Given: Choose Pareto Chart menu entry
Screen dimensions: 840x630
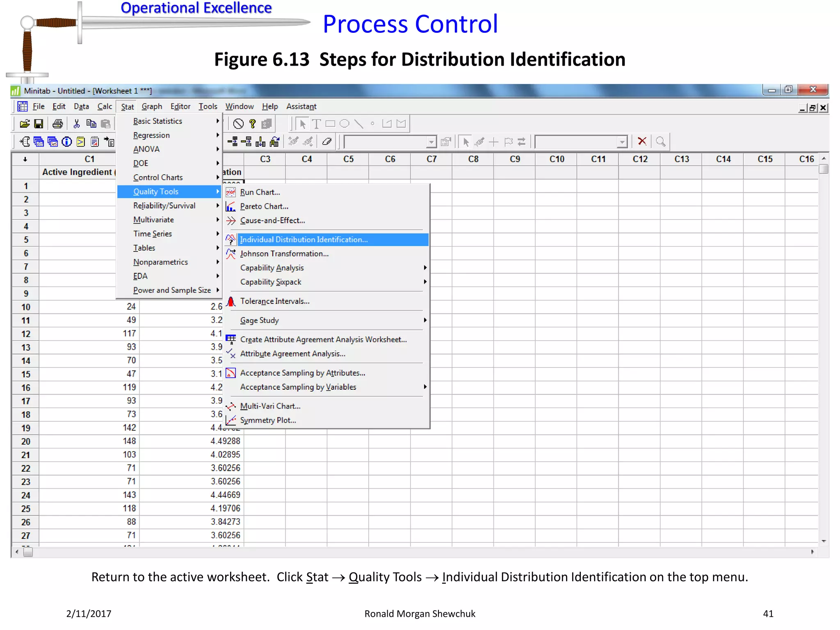Looking at the screenshot, I should [x=326, y=207].
